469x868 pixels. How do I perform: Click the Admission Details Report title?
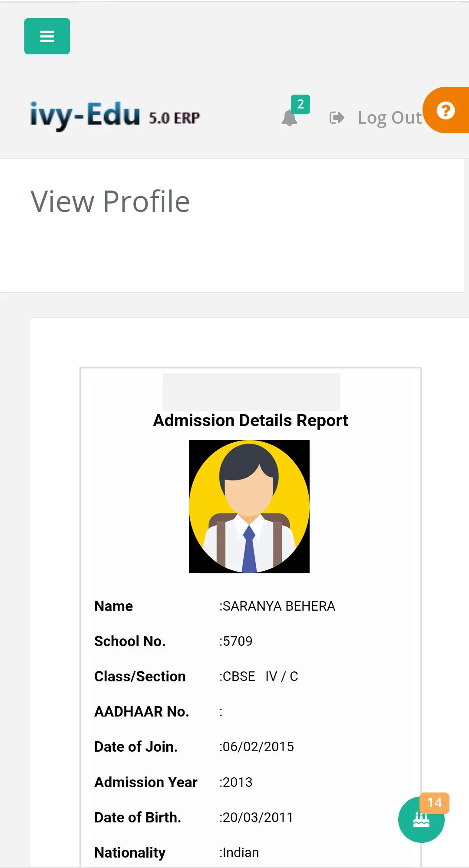point(251,421)
